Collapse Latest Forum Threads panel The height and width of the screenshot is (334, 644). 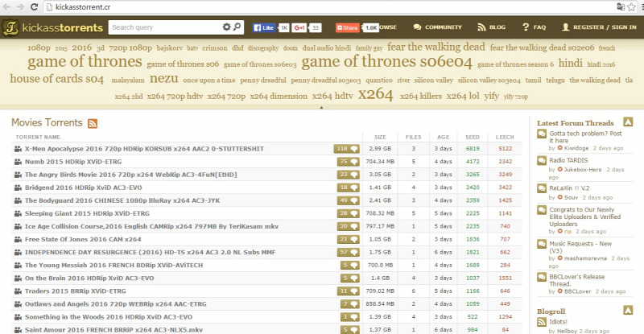[x=628, y=122]
